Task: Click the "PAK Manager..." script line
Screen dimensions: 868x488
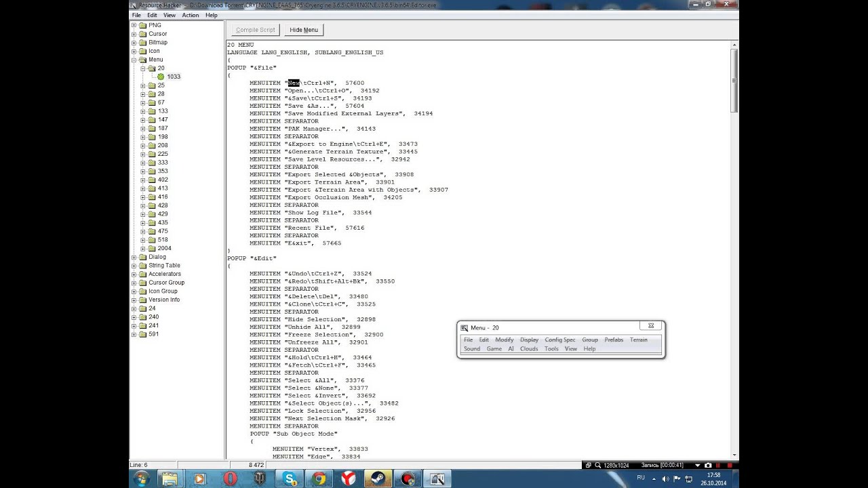Action: coord(313,129)
